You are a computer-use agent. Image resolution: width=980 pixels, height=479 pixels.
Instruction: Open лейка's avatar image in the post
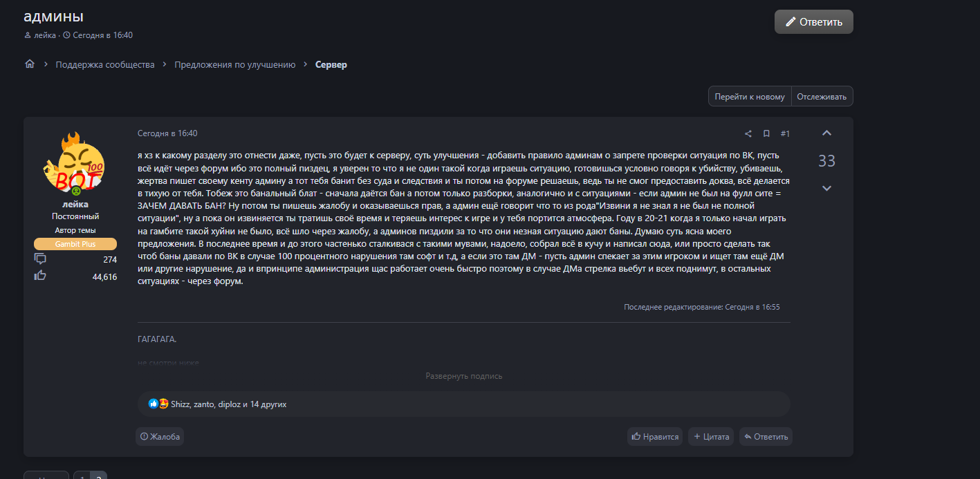75,164
